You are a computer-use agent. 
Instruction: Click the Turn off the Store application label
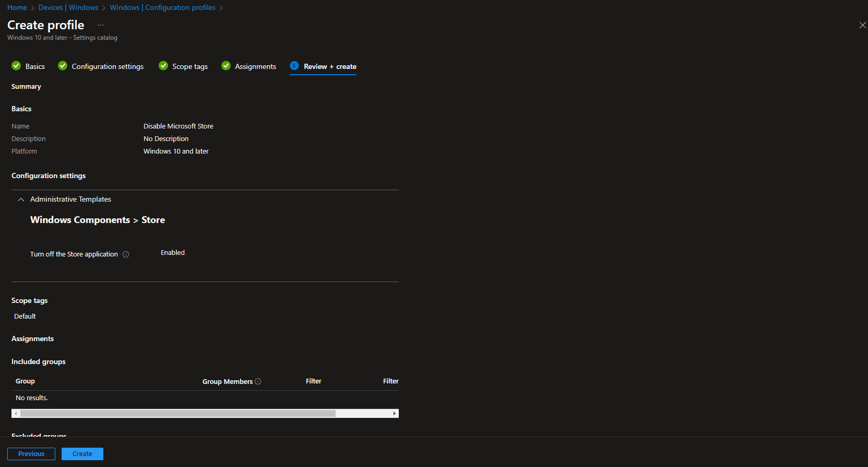coord(74,254)
